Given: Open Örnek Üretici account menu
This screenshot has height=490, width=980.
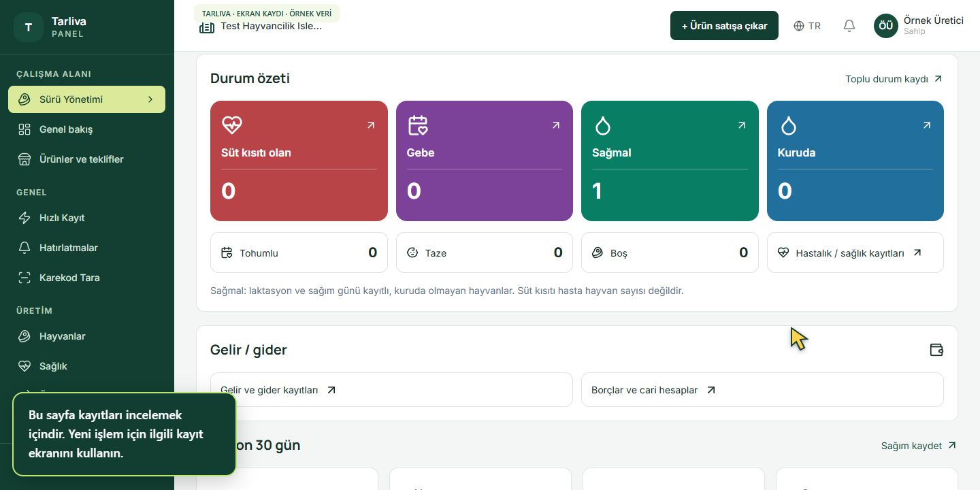Looking at the screenshot, I should [919, 26].
